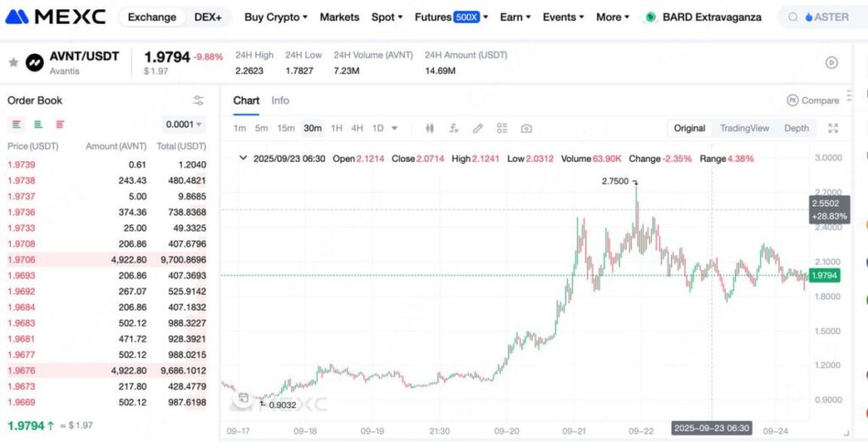Viewport: 868px width, 442px height.
Task: Select the pencil drawing tool
Action: point(478,128)
